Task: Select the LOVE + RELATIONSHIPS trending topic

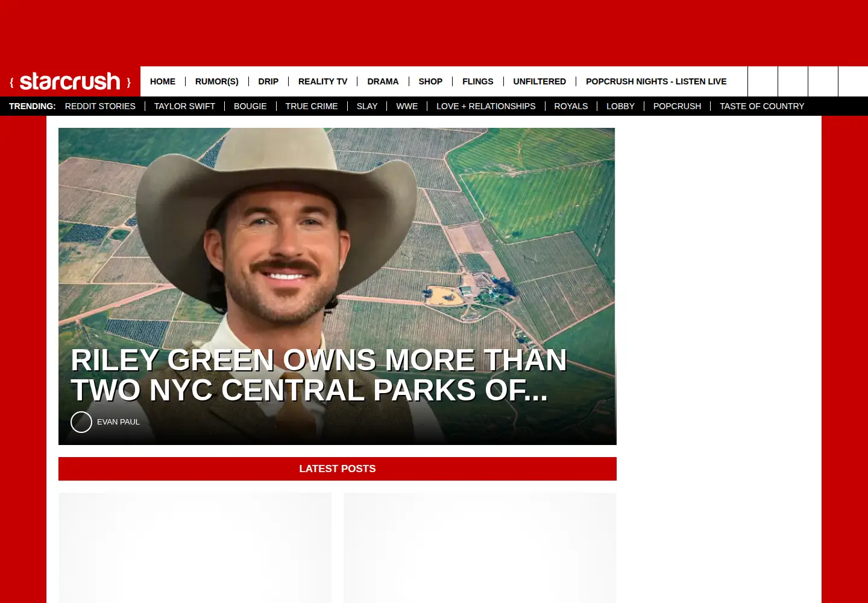Action: tap(486, 106)
